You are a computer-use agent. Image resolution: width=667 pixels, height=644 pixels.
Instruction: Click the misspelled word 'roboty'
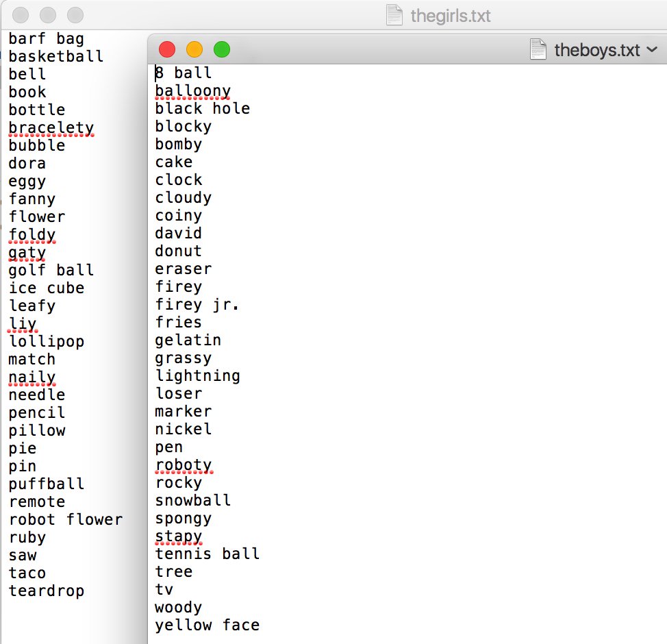184,465
